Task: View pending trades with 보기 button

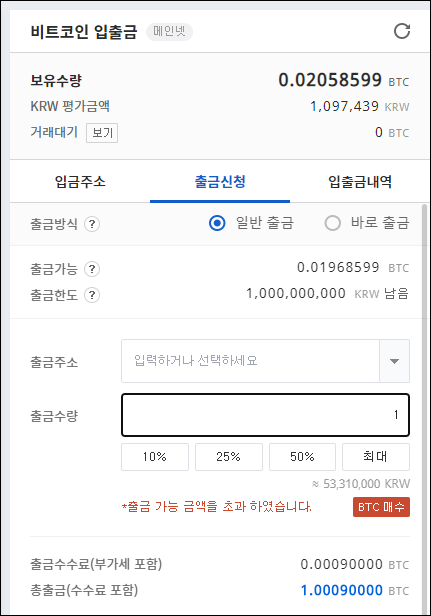Action: [102, 133]
